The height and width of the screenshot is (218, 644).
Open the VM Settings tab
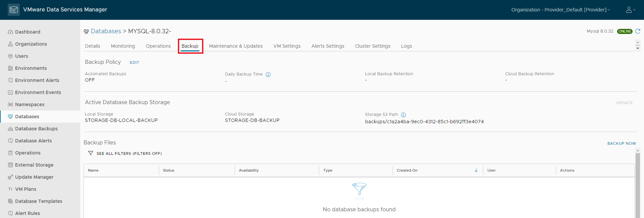287,46
